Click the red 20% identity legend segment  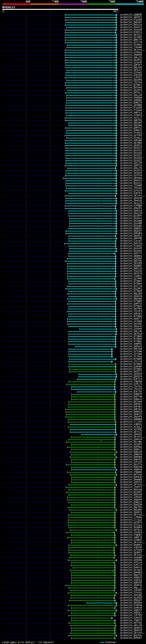coord(16,4)
